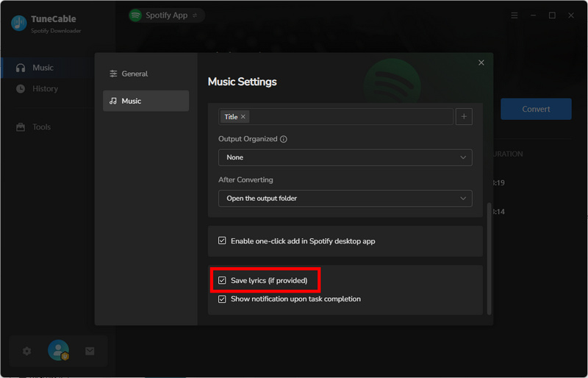Open the hamburger menu in title bar
This screenshot has width=588, height=378.
coord(514,15)
